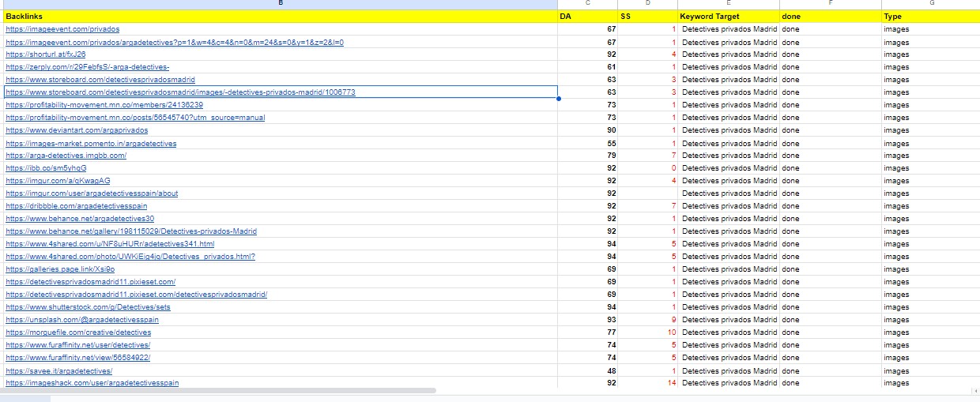Click the imageshack.com user link
980x402 pixels.
click(92, 383)
